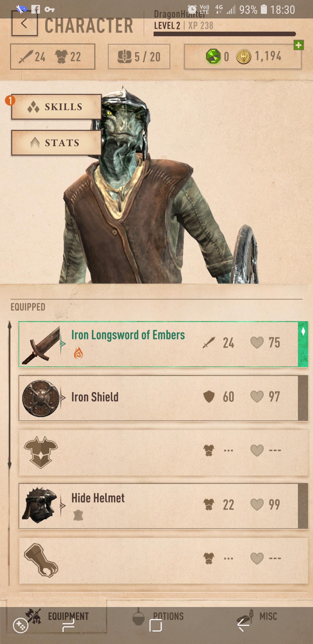Tap the fire enchantment icon under Longsword
This screenshot has width=313, height=644.
point(78,353)
